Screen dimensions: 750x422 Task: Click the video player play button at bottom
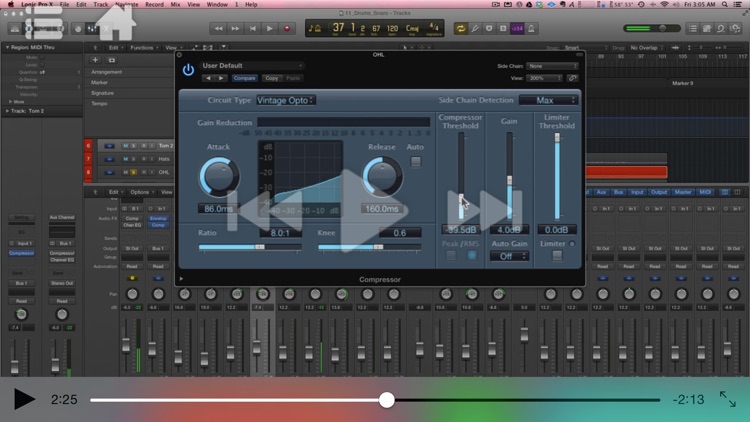click(24, 399)
